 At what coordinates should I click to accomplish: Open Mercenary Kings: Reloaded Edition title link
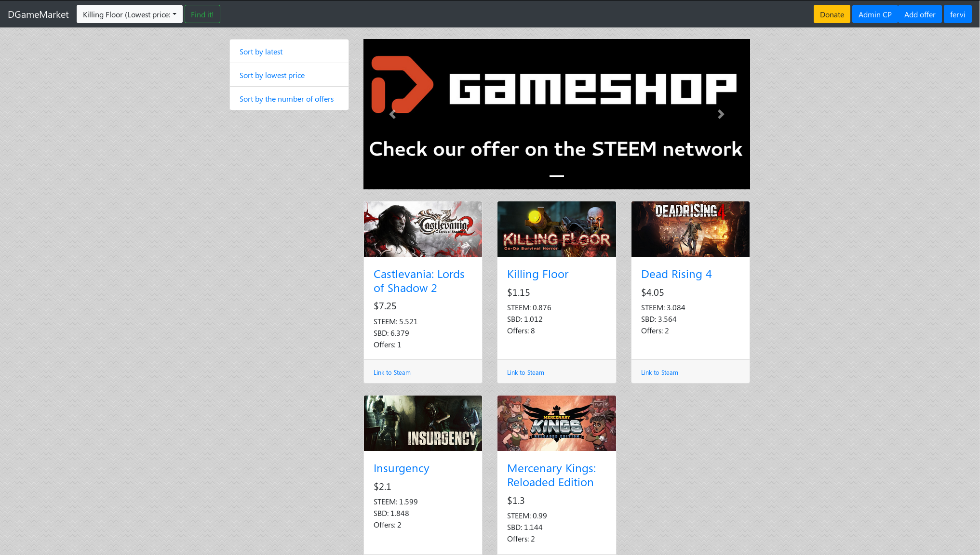coord(551,475)
